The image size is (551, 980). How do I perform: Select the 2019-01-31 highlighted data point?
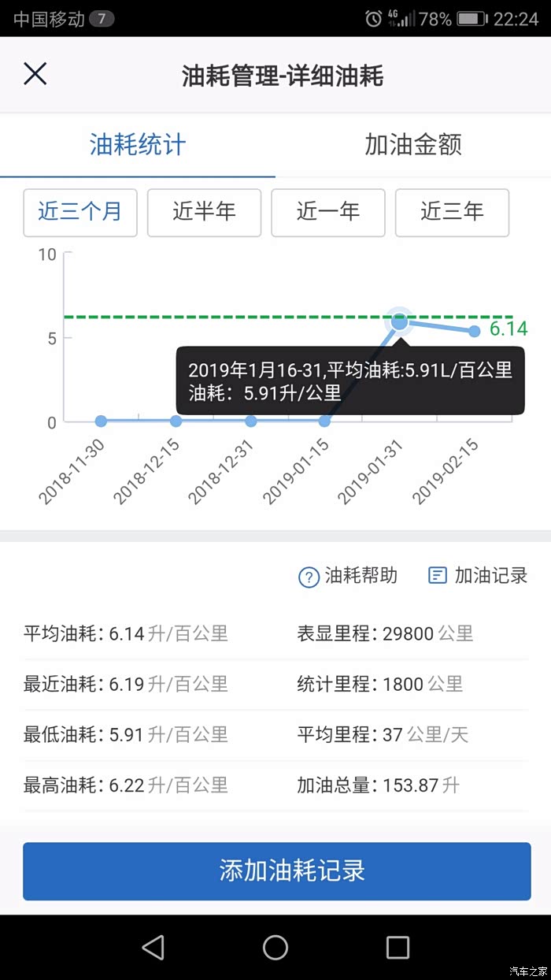tap(400, 321)
